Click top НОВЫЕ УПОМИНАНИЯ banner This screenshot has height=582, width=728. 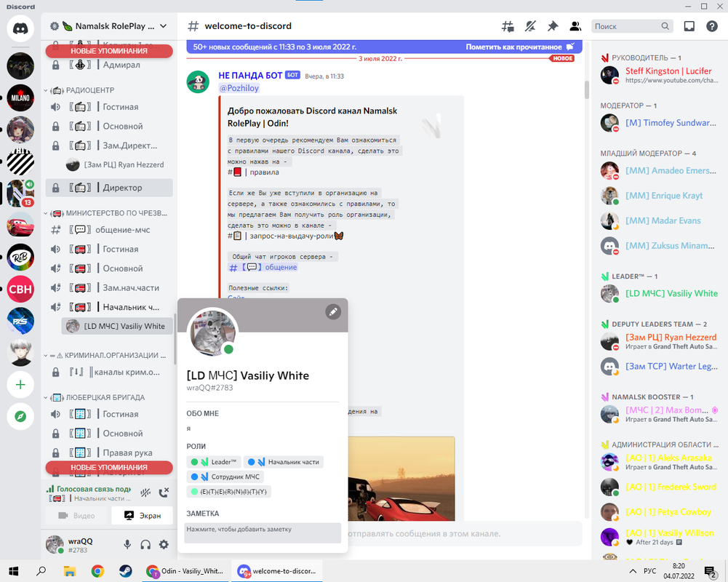pos(109,51)
